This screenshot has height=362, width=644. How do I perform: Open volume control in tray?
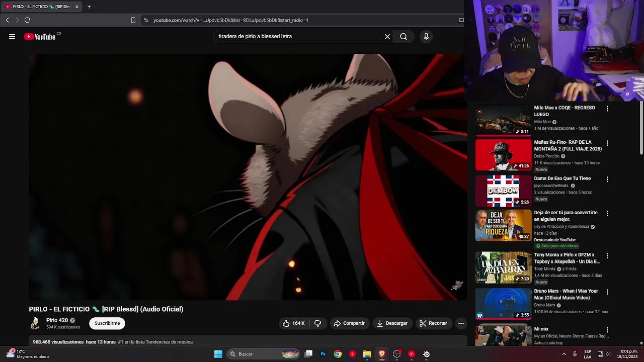click(608, 354)
